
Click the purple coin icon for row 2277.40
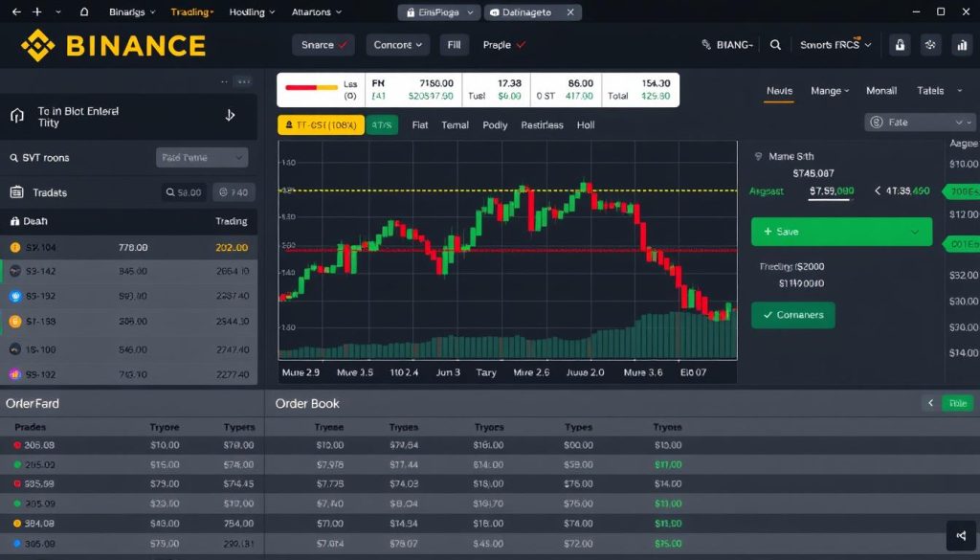tap(15, 375)
